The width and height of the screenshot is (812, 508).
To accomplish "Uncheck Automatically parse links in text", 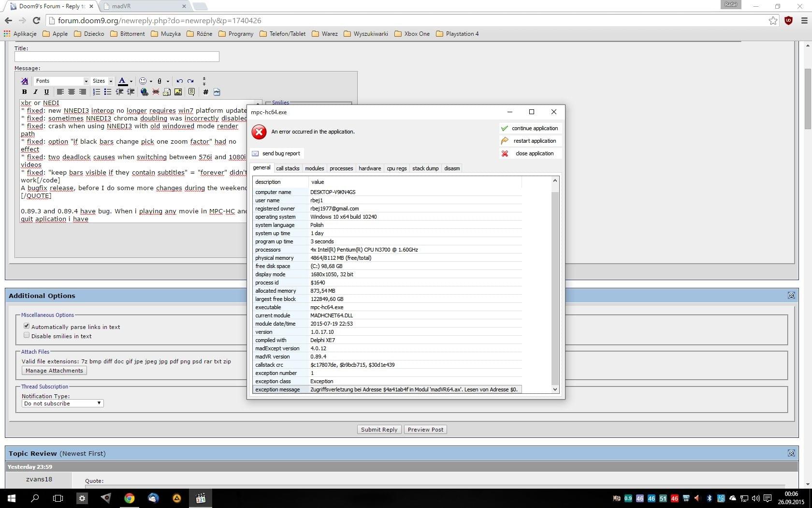I will tap(27, 327).
